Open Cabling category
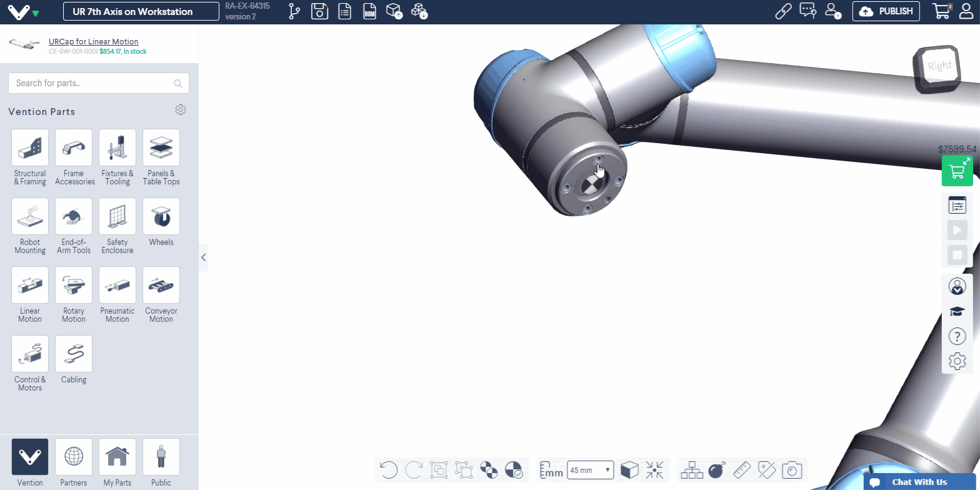The width and height of the screenshot is (980, 490). click(74, 360)
